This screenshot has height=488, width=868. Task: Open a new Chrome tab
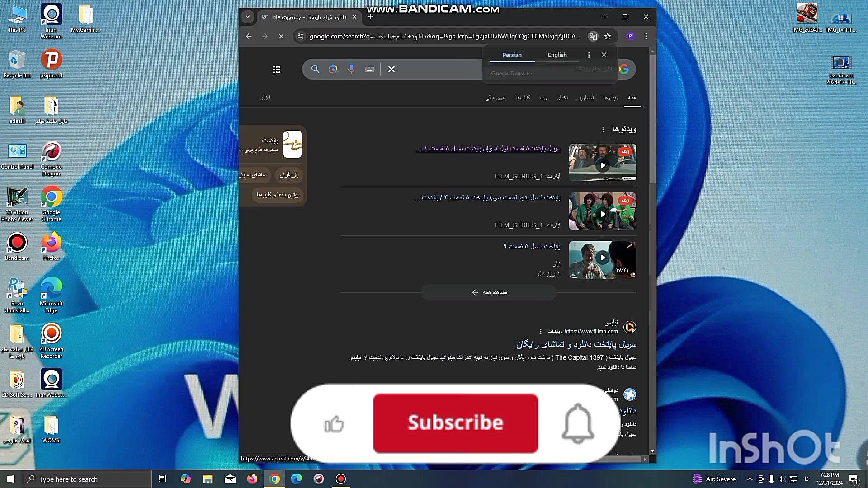pos(371,17)
